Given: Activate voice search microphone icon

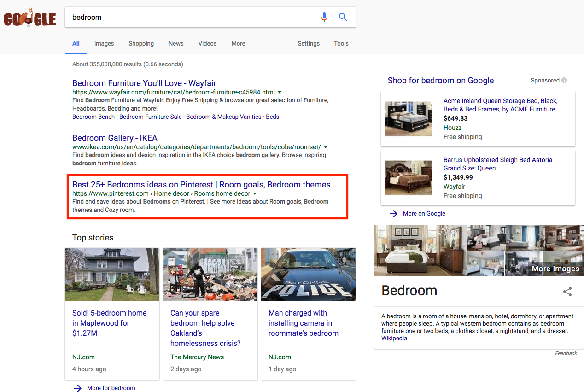Looking at the screenshot, I should click(324, 17).
